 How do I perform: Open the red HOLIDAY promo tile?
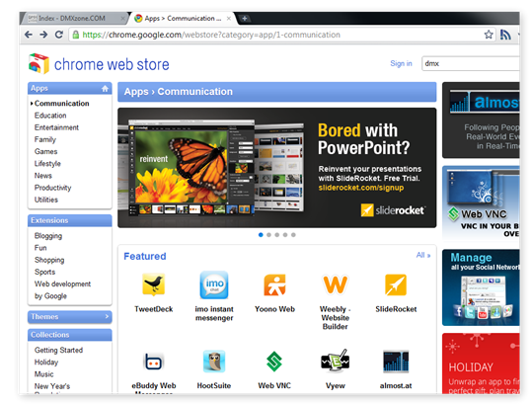click(481, 364)
